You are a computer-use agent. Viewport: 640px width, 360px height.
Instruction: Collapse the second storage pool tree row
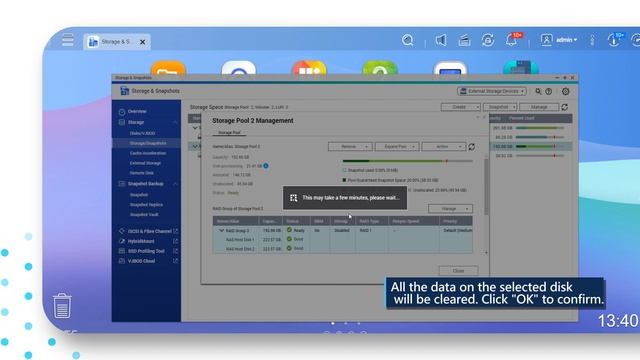tap(195, 146)
